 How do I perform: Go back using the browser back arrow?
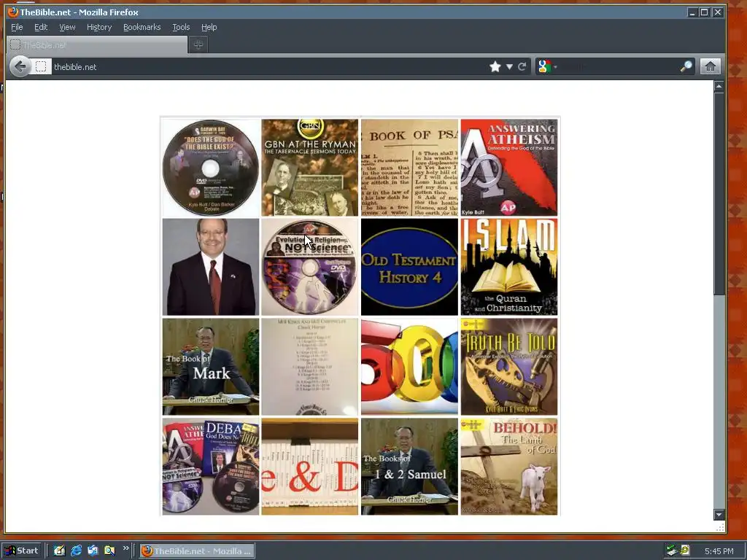click(x=20, y=66)
